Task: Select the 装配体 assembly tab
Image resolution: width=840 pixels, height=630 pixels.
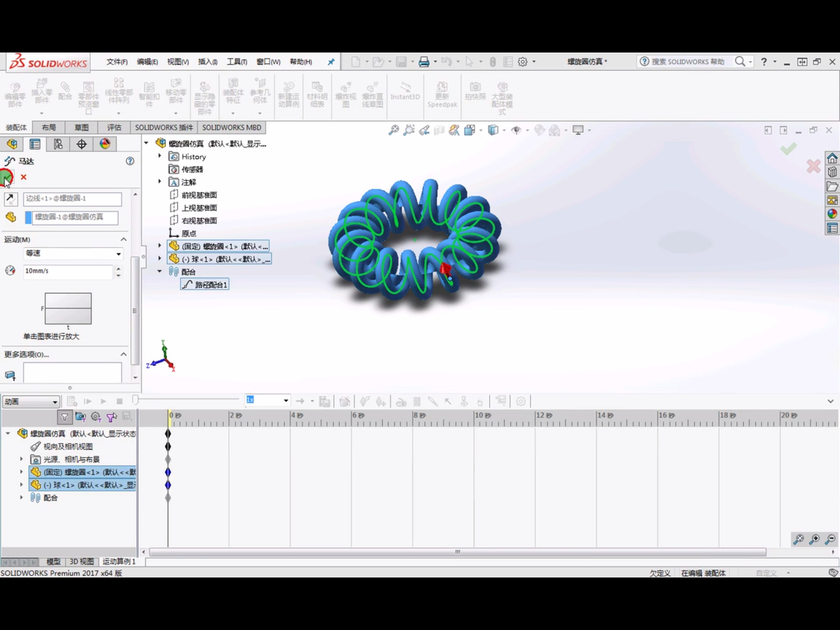Action: [16, 126]
